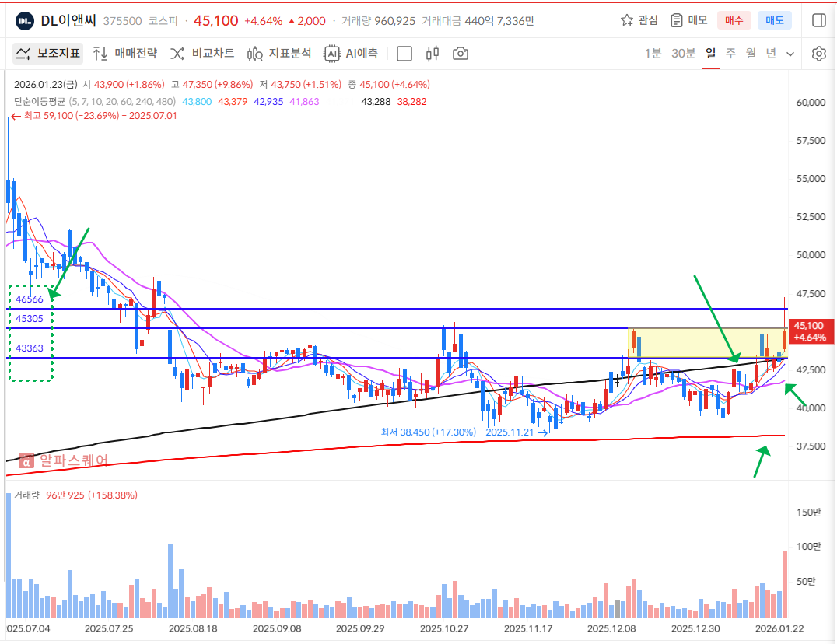Add stock to 관심 watchlist star
Image resolution: width=837 pixels, height=644 pixels.
(639, 20)
